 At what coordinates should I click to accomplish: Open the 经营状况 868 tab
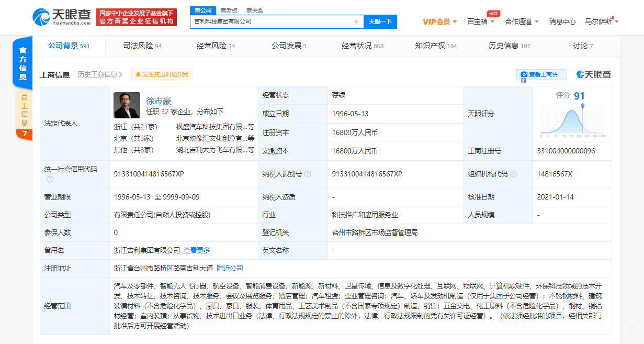[363, 46]
